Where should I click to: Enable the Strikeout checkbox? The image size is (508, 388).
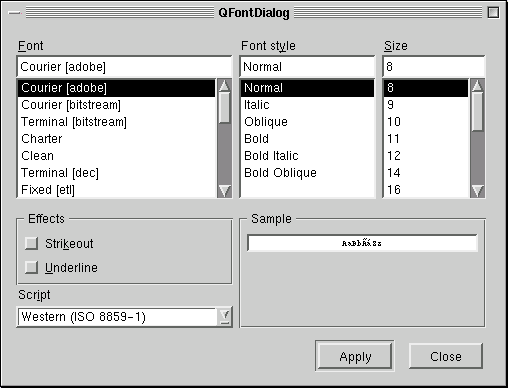pyautogui.click(x=31, y=243)
